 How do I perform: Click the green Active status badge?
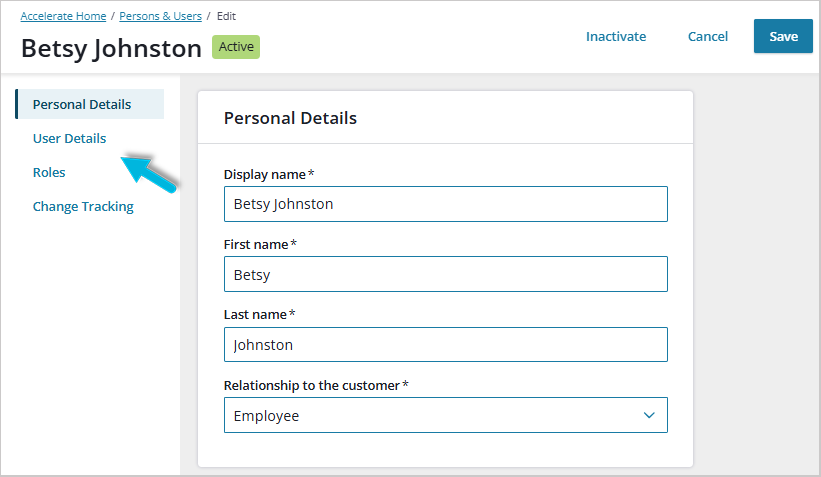[236, 47]
